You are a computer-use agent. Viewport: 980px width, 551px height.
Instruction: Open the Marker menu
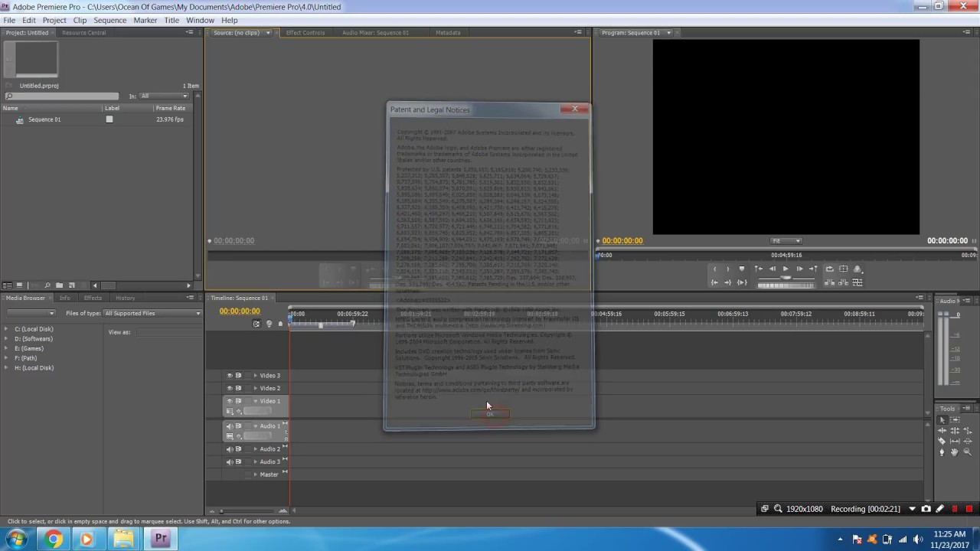145,20
